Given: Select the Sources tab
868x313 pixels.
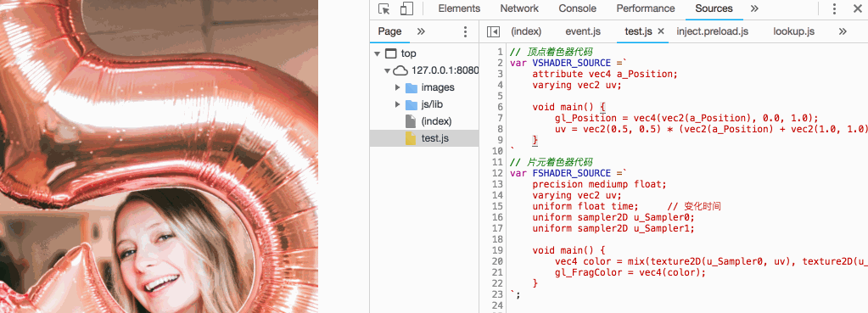Looking at the screenshot, I should (714, 8).
